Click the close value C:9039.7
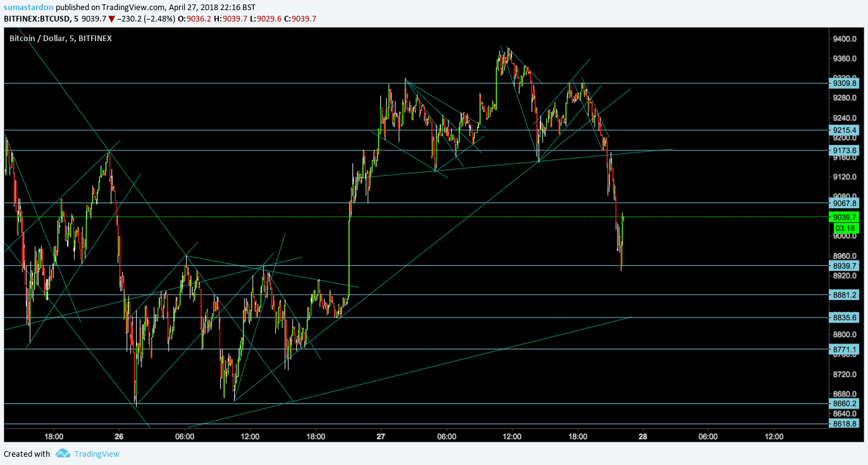Screen dimensions: 868x465 [x=302, y=18]
